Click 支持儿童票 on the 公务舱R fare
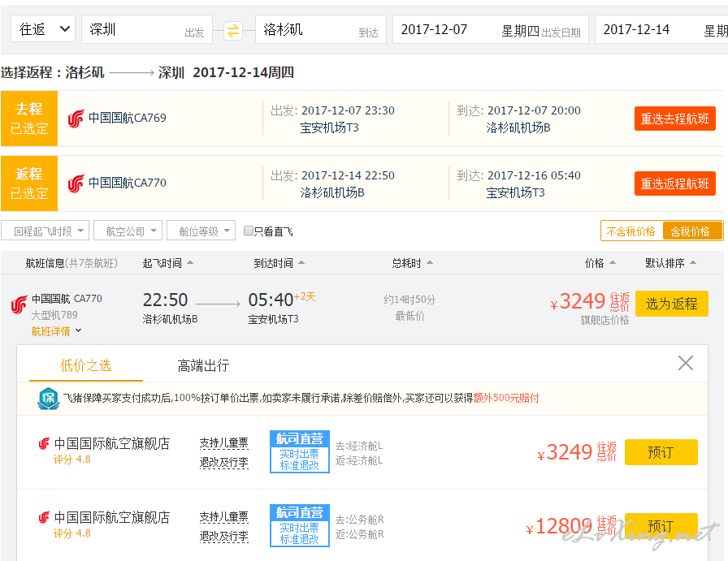 (223, 517)
